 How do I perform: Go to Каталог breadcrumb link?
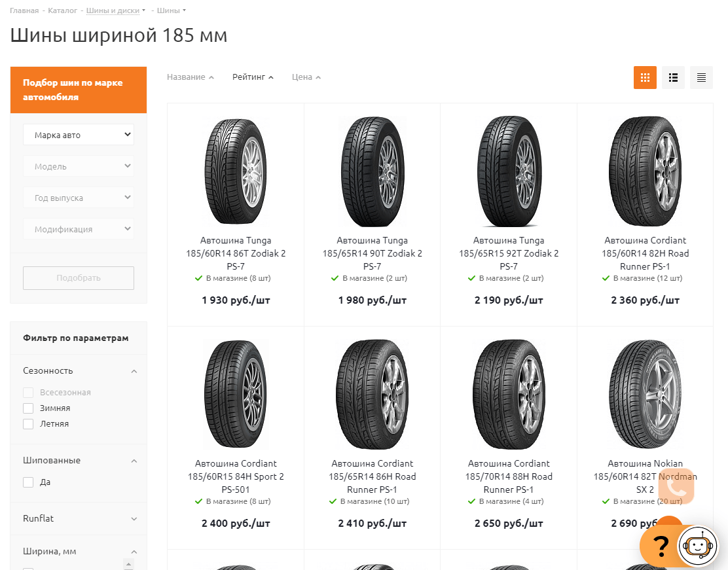pos(63,10)
